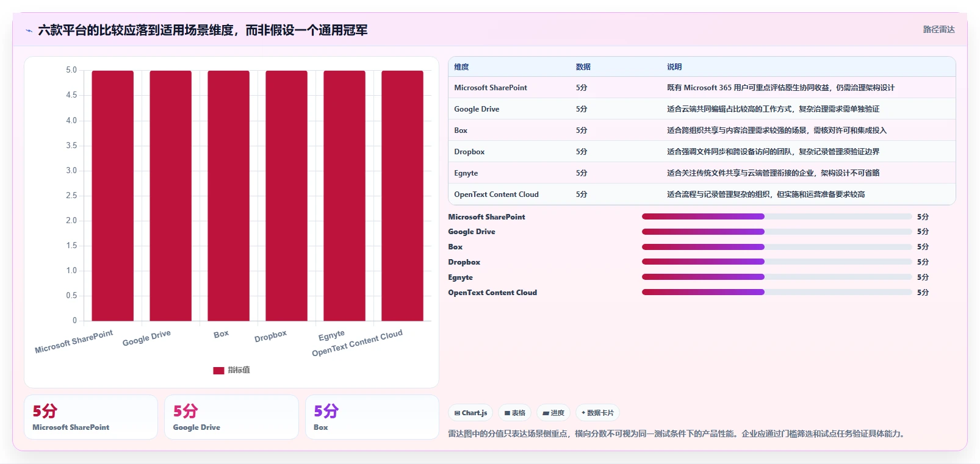The width and height of the screenshot is (980, 464).
Task: Click the 指标值 legend color swatch
Action: click(x=218, y=370)
